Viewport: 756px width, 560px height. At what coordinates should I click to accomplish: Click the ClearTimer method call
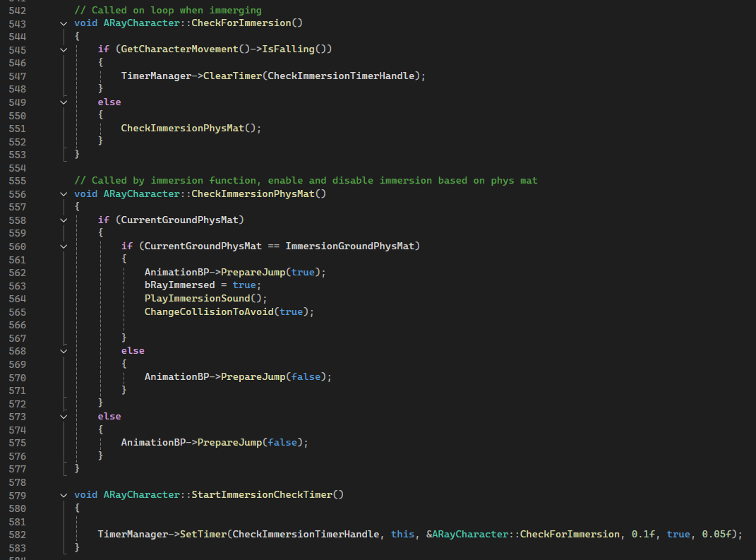pos(232,76)
